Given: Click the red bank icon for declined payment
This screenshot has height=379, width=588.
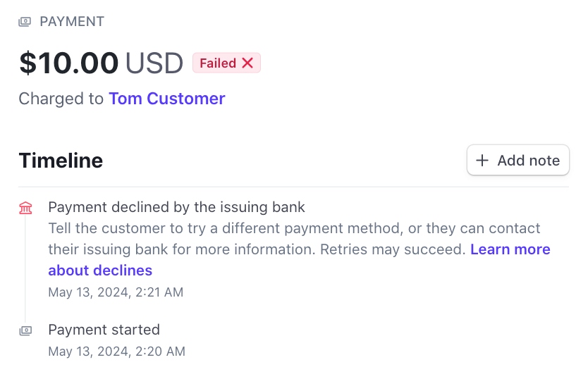Looking at the screenshot, I should [26, 208].
